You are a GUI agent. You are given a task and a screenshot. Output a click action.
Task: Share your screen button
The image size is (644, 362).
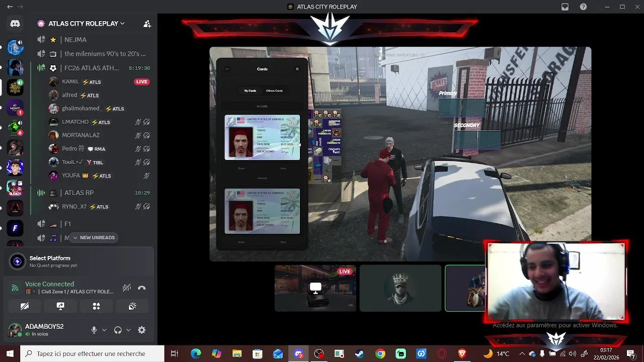[x=60, y=306]
